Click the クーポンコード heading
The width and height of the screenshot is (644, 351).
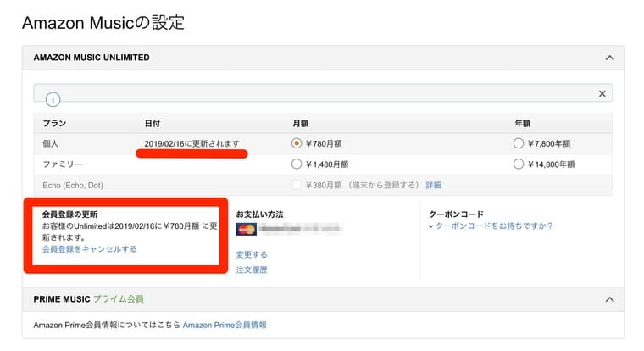pyautogui.click(x=456, y=214)
